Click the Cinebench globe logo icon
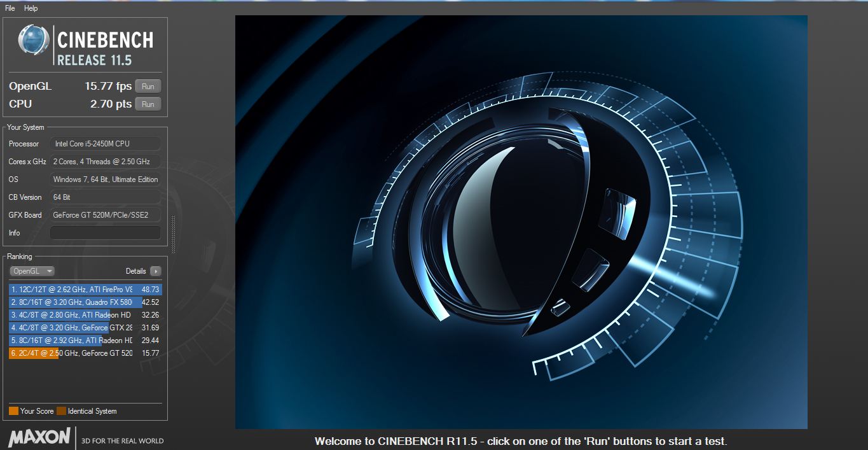This screenshot has width=868, height=450. click(x=34, y=39)
